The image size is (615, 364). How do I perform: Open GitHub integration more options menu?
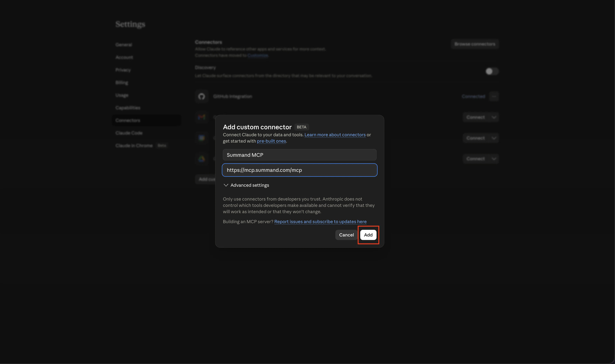(x=494, y=96)
